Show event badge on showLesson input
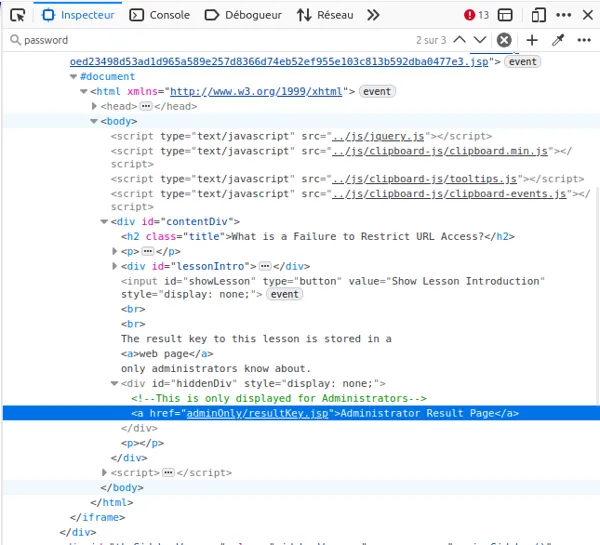Image resolution: width=600 pixels, height=545 pixels. coord(284,294)
